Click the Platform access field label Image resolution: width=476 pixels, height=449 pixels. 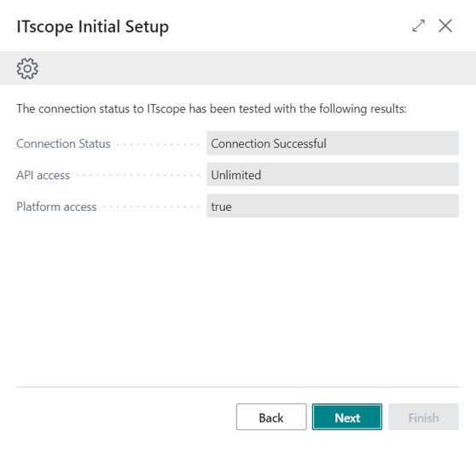pos(56,207)
